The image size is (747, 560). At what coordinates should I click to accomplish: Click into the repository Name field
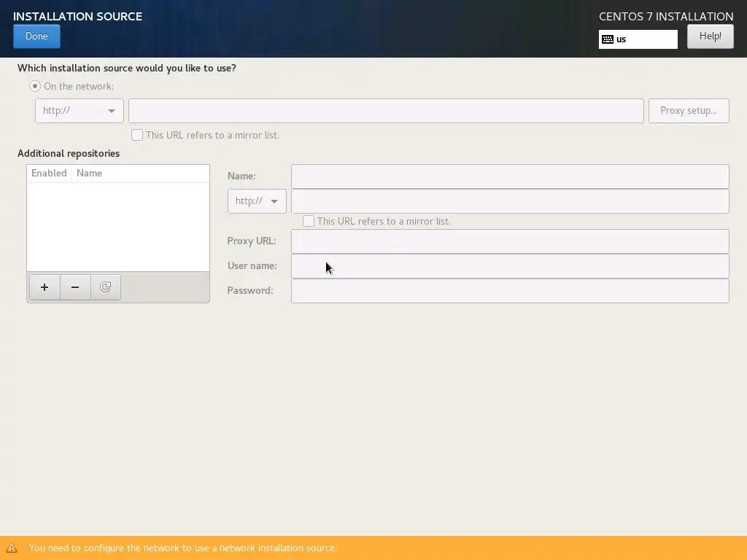tap(510, 176)
